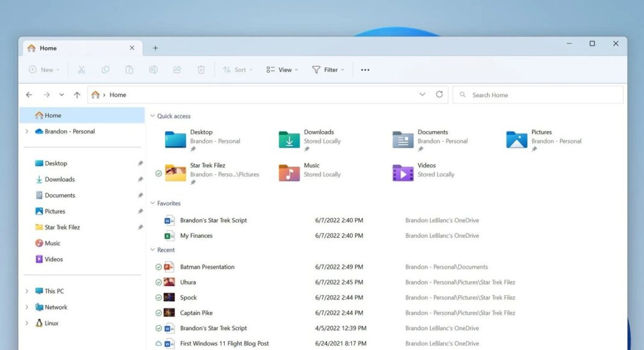The width and height of the screenshot is (644, 350).
Task: Expand Brandon - Personal in the sidebar
Action: (27, 132)
